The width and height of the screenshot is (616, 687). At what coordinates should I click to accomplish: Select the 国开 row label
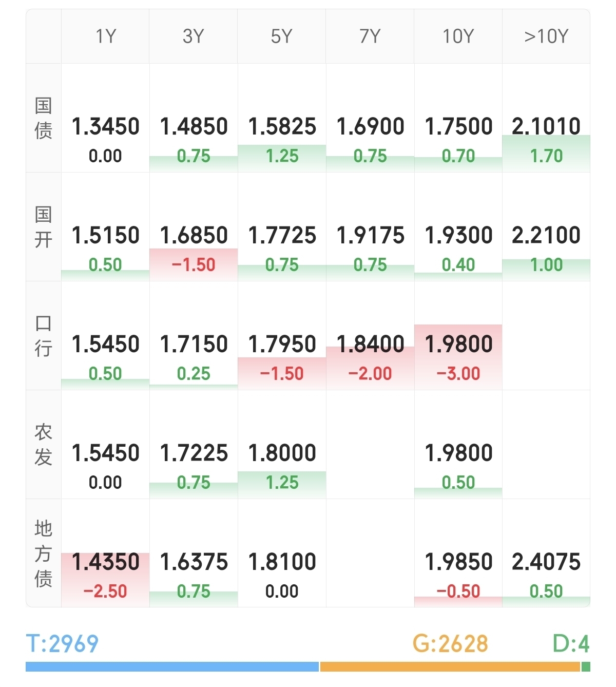44,227
